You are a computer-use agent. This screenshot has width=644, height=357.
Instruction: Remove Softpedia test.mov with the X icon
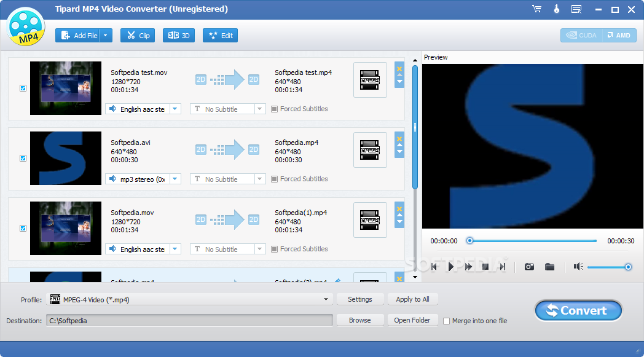(x=399, y=68)
